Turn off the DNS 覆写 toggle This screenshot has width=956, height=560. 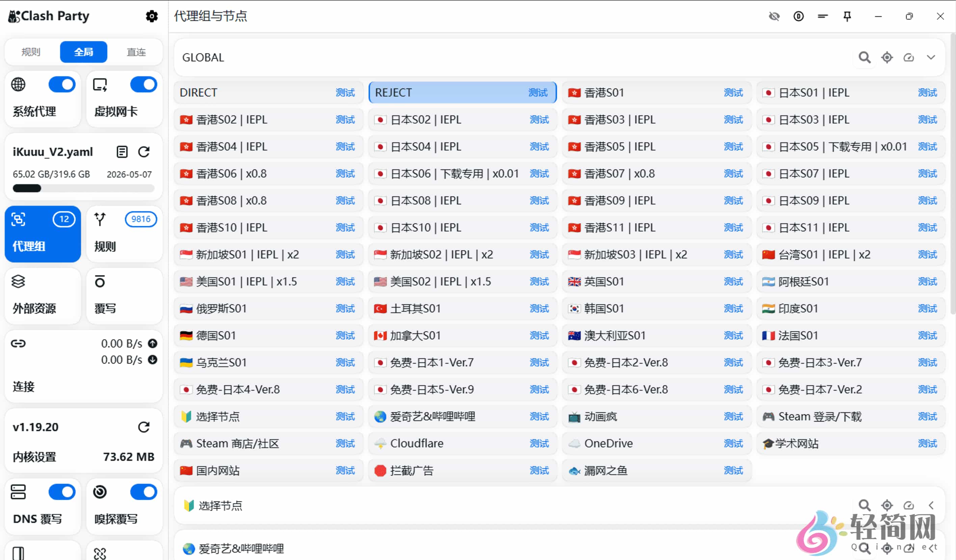pos(62,492)
